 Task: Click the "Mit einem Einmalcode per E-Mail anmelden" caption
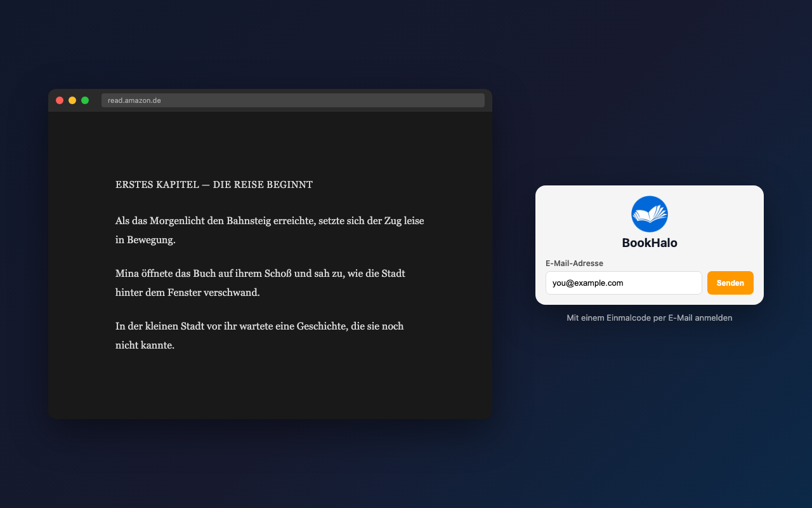tap(650, 317)
